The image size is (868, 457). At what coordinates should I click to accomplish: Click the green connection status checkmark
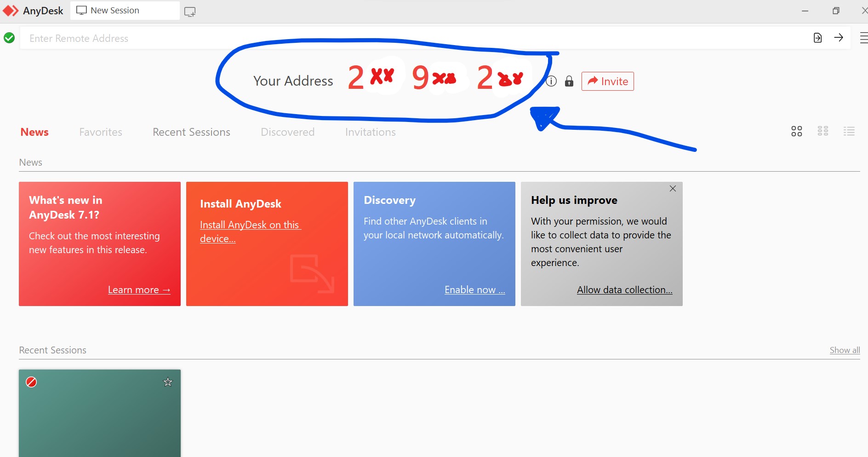pyautogui.click(x=9, y=38)
